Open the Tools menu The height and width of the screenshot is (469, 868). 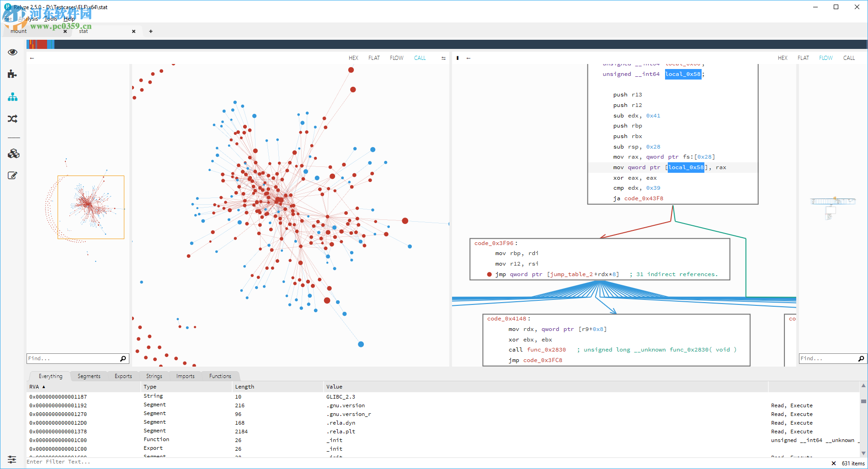51,19
